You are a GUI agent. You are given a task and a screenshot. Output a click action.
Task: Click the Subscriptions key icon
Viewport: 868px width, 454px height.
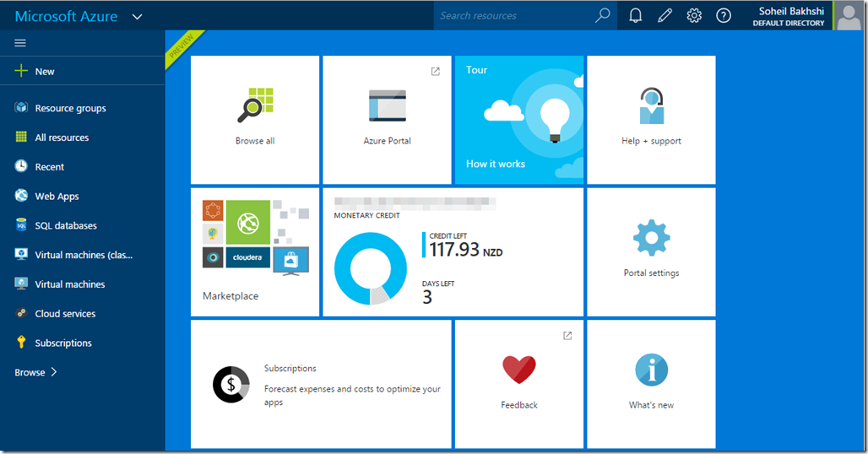(21, 343)
